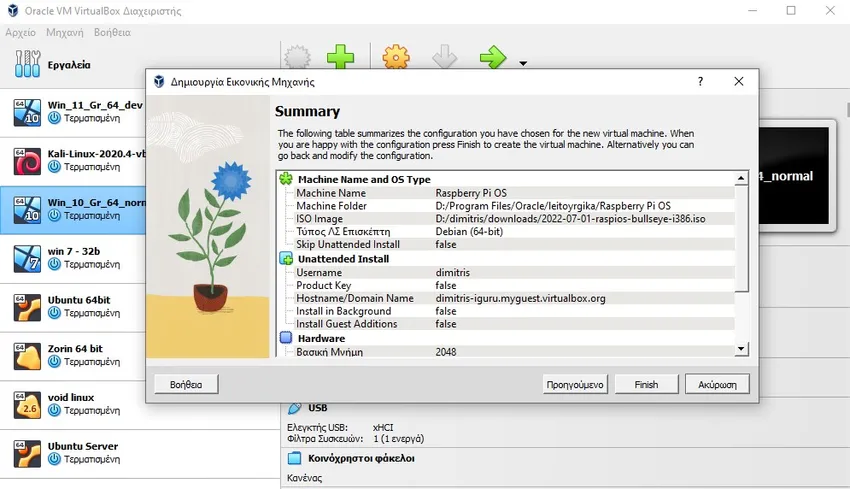Click power state icon under Ubuntu Server

pos(54,459)
